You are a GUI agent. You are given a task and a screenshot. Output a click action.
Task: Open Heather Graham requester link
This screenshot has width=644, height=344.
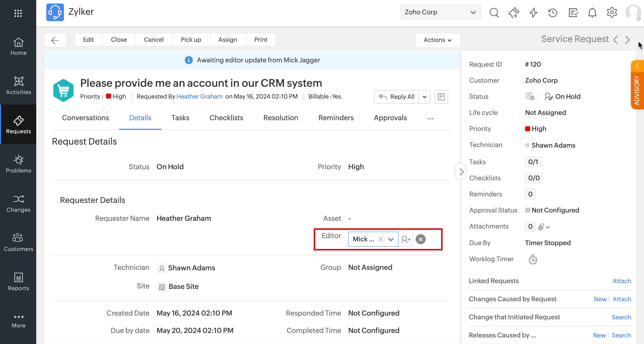199,97
